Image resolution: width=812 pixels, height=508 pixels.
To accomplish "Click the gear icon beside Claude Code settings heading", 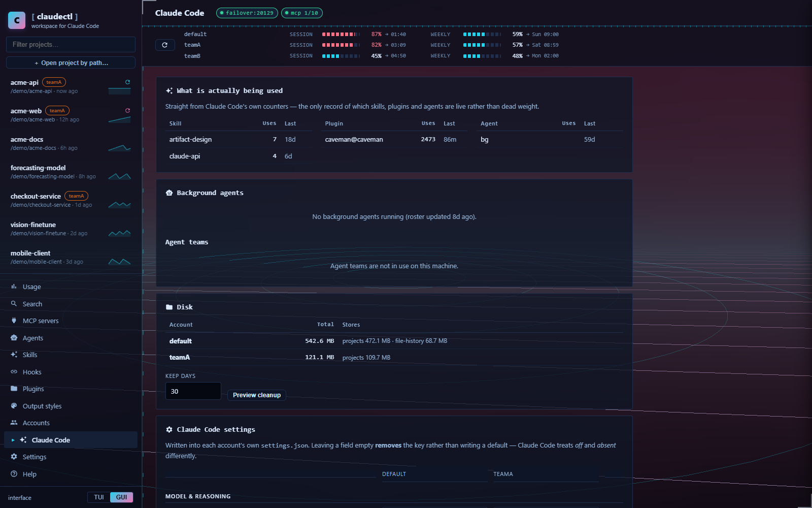I will pyautogui.click(x=169, y=430).
